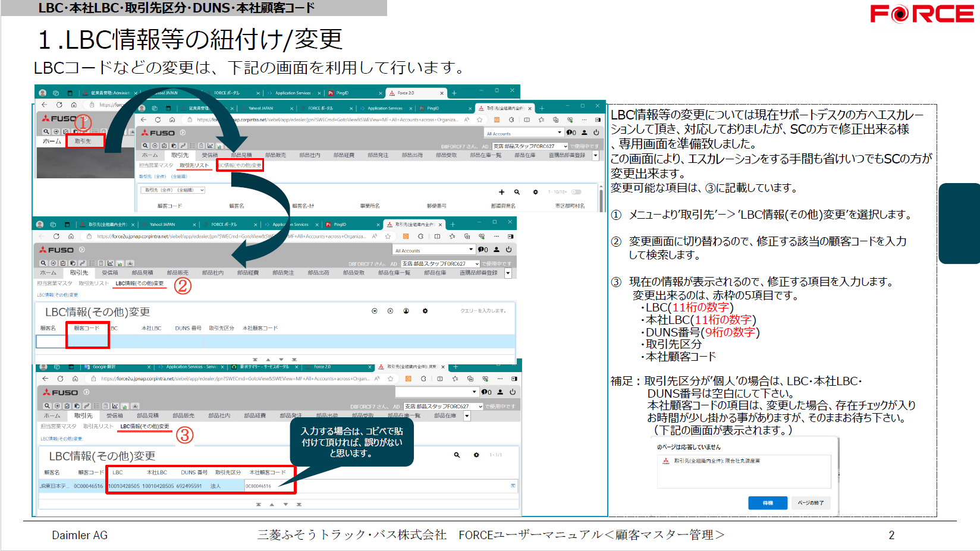The image size is (980, 551).
Task: Click the plus add-record icon in 取引先 list
Action: click(501, 192)
